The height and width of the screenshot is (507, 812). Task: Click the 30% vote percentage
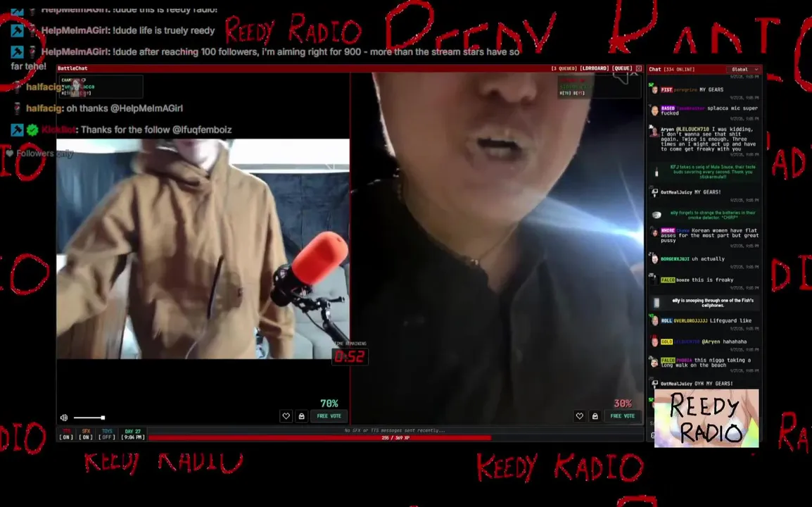tap(623, 403)
